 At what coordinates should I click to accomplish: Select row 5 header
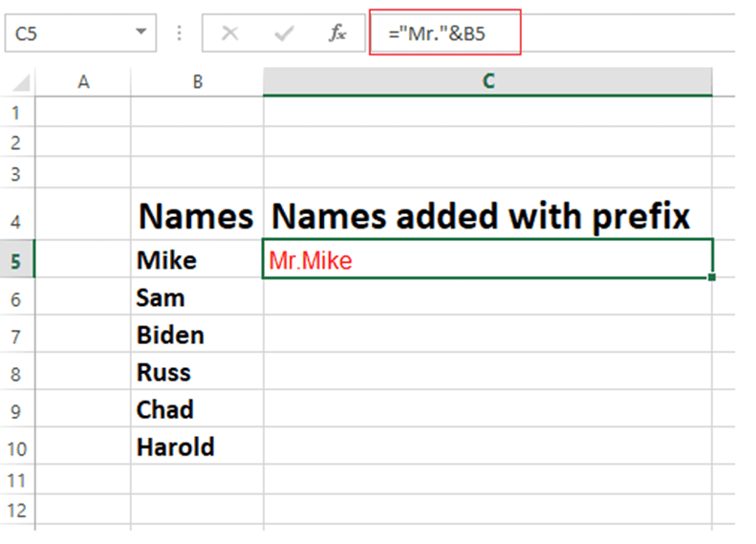coord(15,260)
